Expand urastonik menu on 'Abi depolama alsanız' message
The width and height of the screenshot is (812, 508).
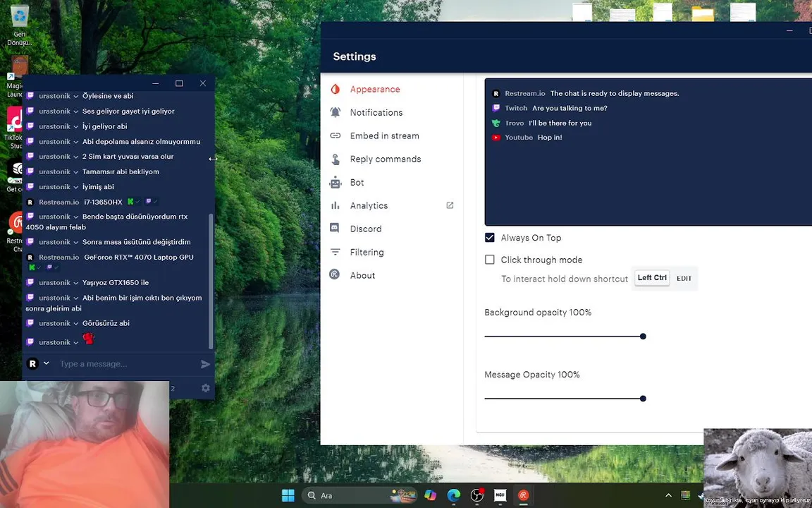(x=75, y=142)
